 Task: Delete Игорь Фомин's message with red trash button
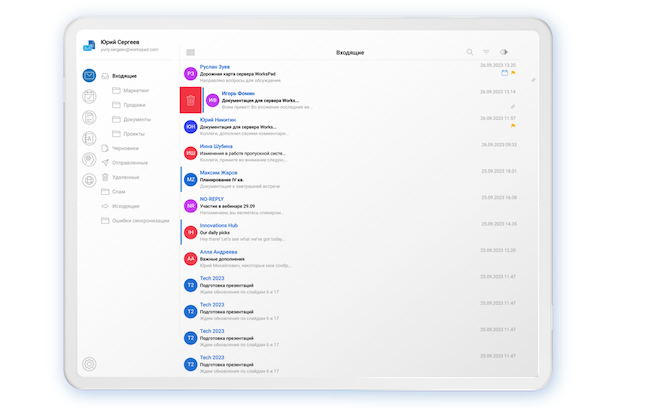coord(191,100)
